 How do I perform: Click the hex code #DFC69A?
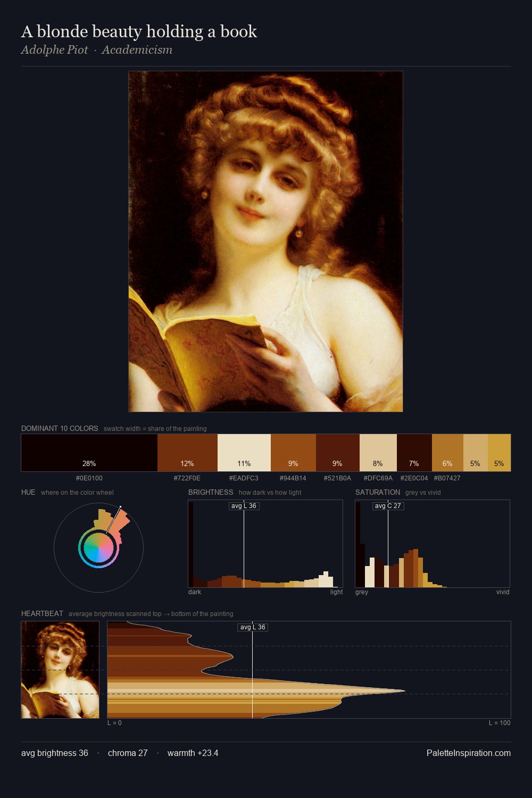tap(378, 478)
